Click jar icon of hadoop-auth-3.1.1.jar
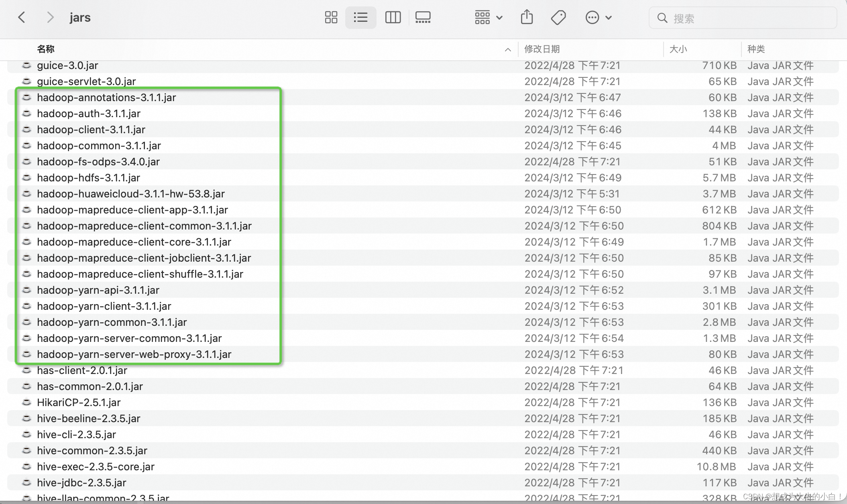 click(x=26, y=113)
